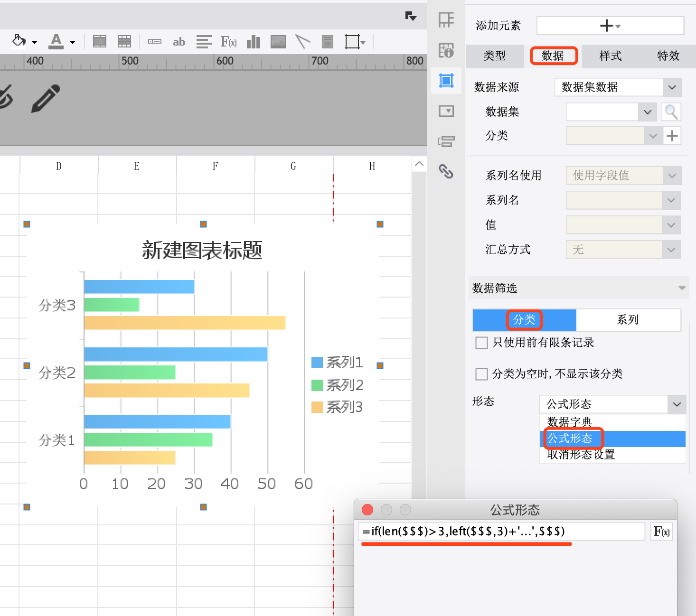Select the 分类 filter tab
696x616 pixels.
tap(525, 320)
